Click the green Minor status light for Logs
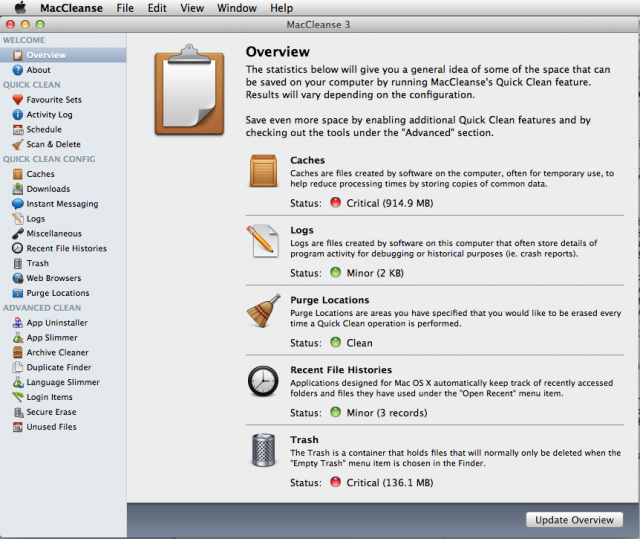This screenshot has height=539, width=640. click(336, 272)
